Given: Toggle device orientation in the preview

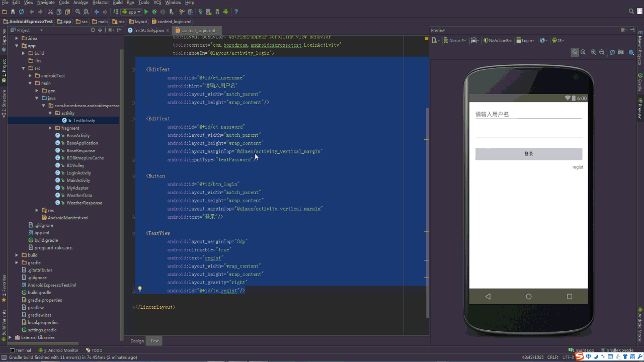Looking at the screenshot, I should (474, 40).
